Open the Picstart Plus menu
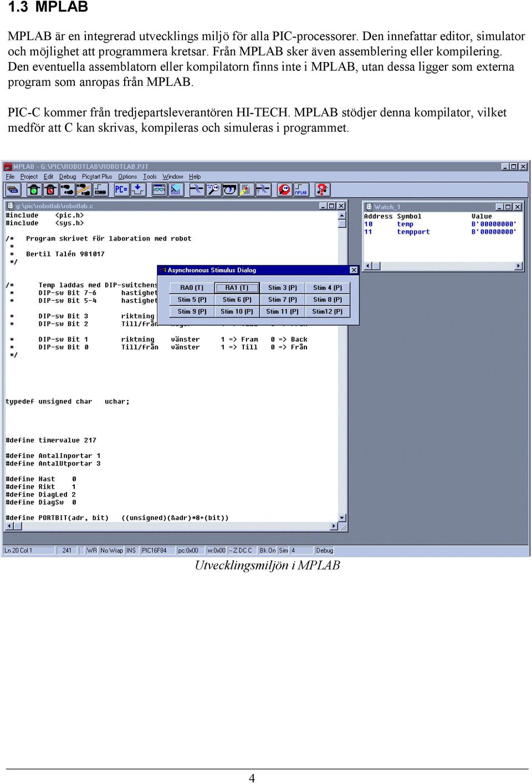 97,177
